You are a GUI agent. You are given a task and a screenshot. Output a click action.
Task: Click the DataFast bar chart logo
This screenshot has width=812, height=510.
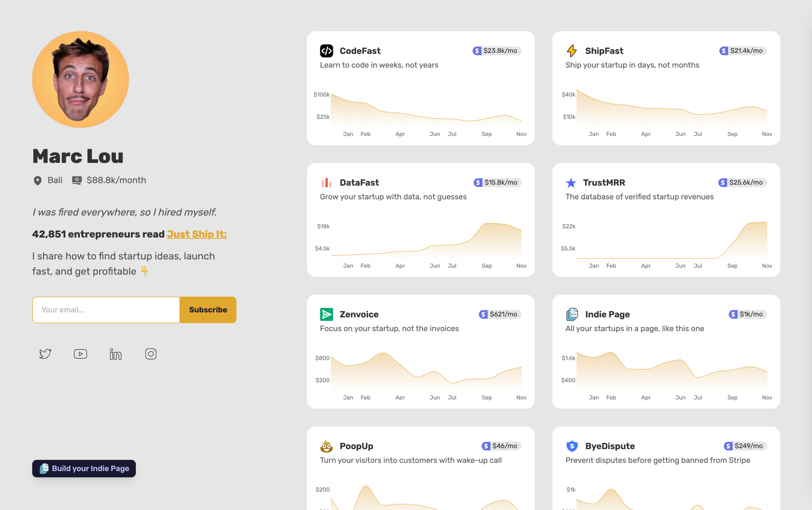click(326, 183)
